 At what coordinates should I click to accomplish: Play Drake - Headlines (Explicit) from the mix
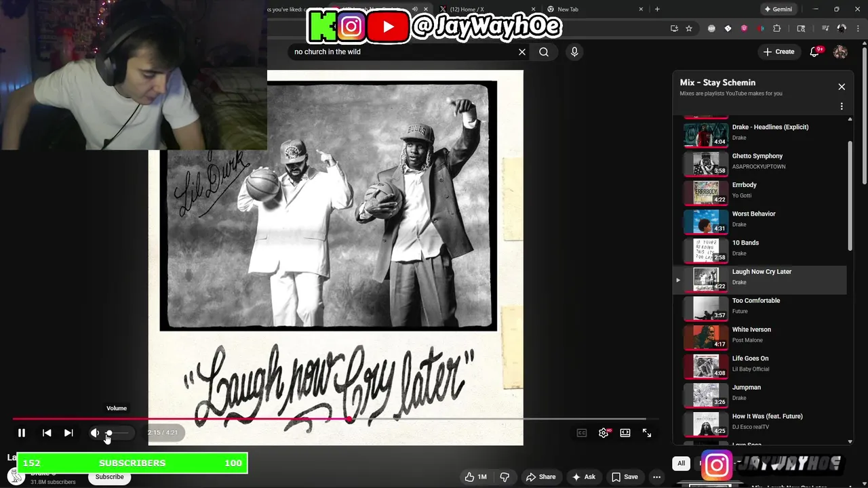759,132
